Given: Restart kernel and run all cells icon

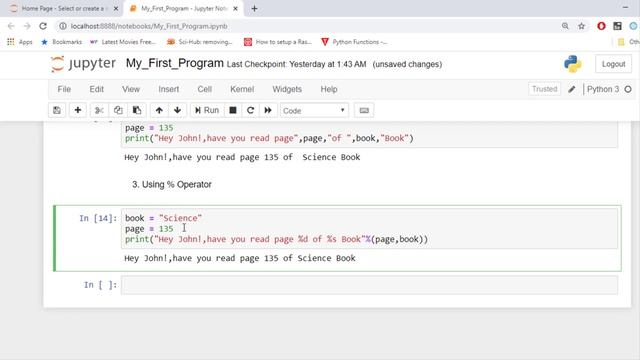Looking at the screenshot, I should 268,110.
